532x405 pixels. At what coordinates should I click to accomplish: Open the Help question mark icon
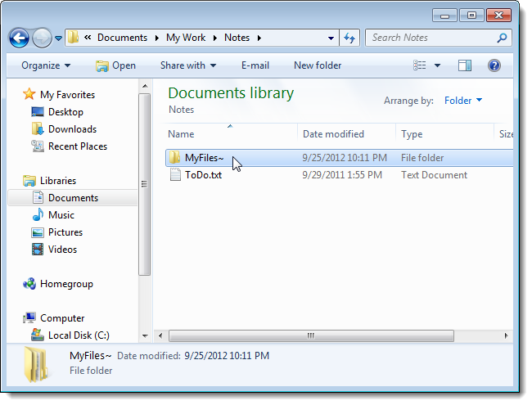[494, 65]
